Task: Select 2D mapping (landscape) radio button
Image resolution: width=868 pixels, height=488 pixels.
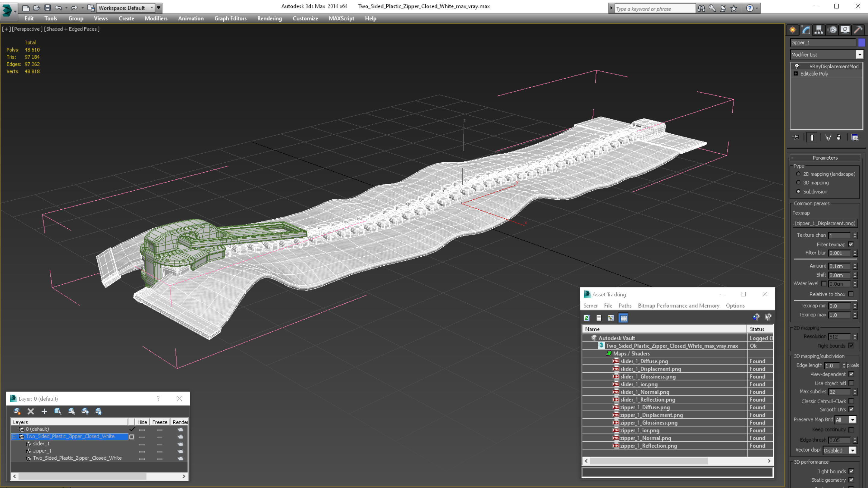Action: 798,174
